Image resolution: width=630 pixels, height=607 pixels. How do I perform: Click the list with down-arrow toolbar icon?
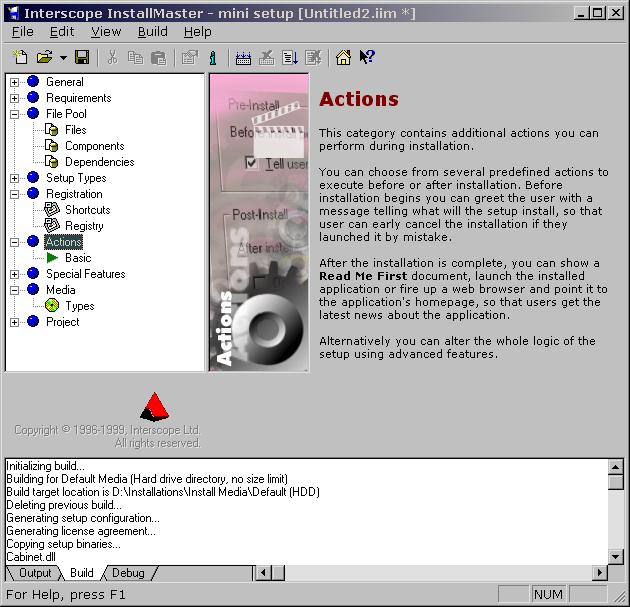click(x=290, y=57)
